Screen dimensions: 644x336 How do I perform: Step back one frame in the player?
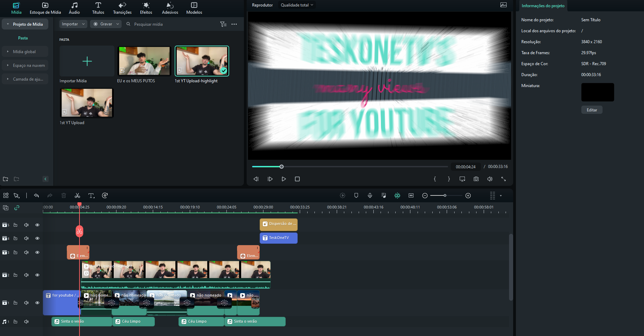click(x=256, y=179)
